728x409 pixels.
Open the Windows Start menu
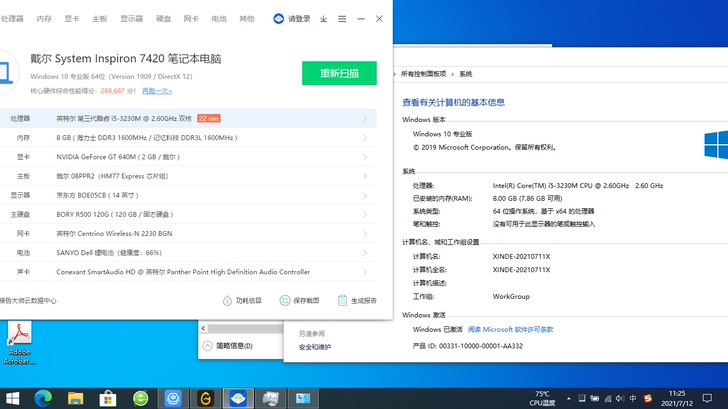point(13,398)
